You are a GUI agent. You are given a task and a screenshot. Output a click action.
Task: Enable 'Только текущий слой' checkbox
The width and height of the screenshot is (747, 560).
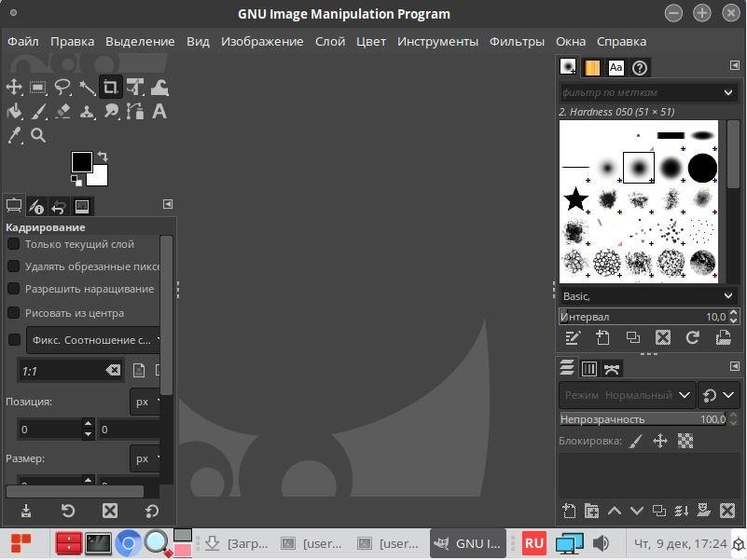tap(13, 244)
